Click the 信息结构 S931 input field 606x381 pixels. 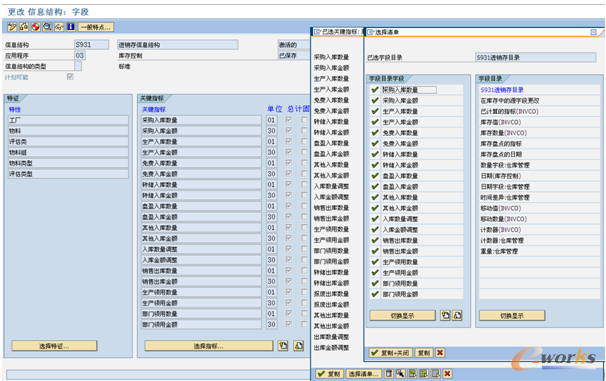pyautogui.click(x=92, y=45)
